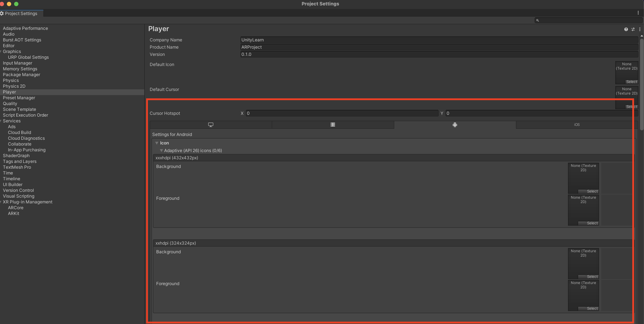Click the magnifier icon in the search field
Viewport: 644px width, 324px height.
tap(537, 20)
